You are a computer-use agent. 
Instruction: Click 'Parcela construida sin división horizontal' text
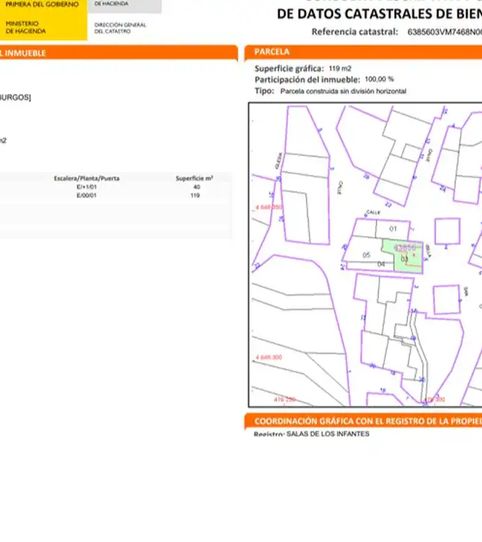coord(343,91)
